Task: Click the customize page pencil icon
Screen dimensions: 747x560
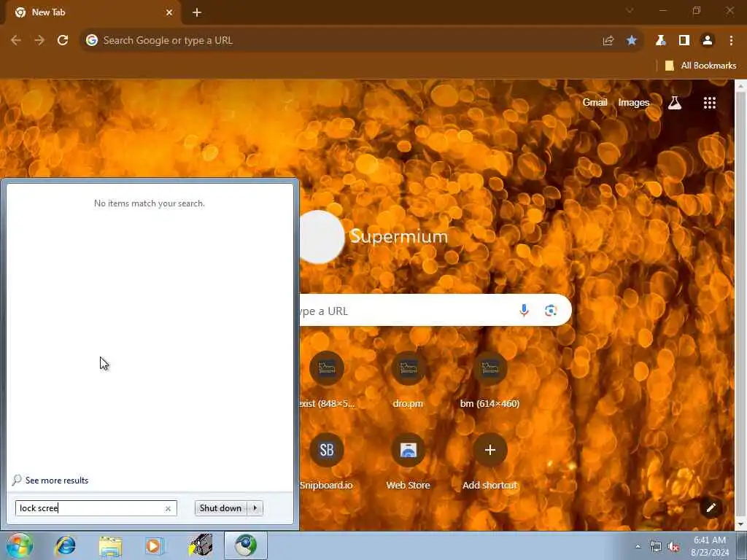Action: pos(711,507)
